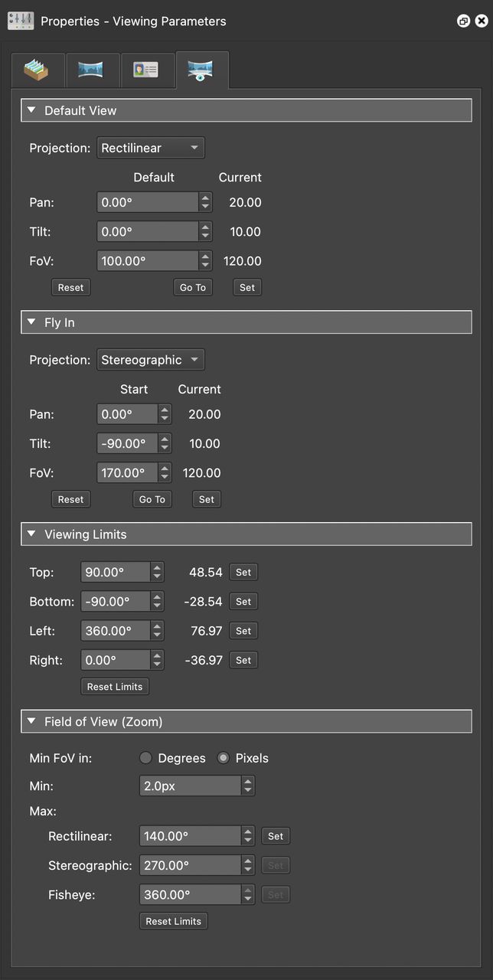Click Set next to the Top viewing limit

[x=243, y=571]
